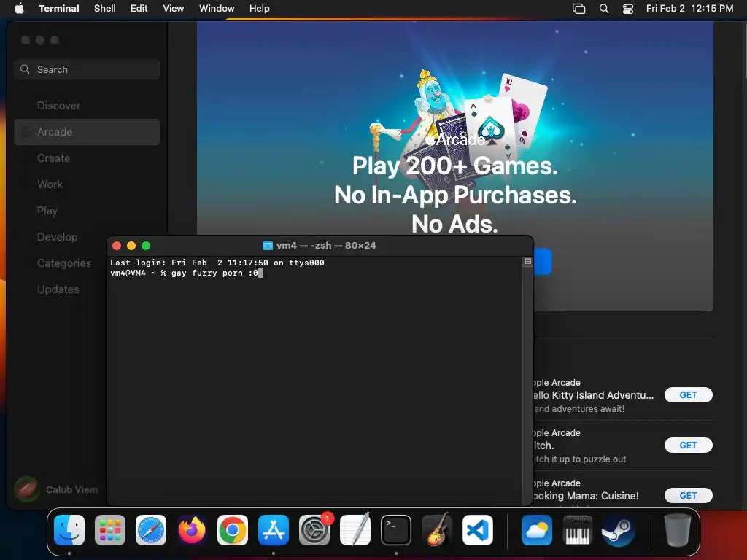Click the Terminal command prompt line
747x560 pixels.
click(x=186, y=273)
